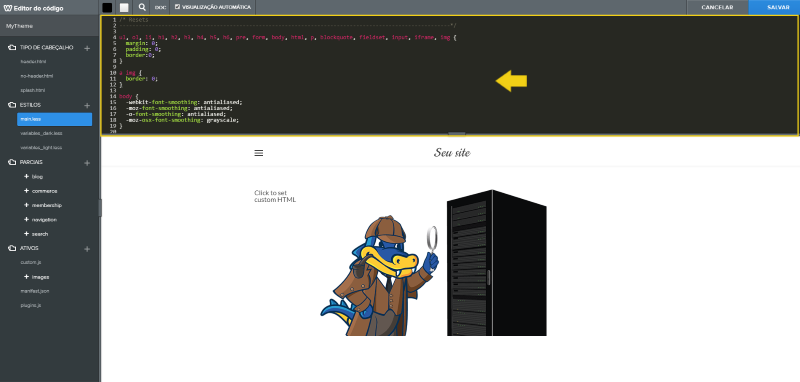Click the Ativos folder icon

[12, 248]
